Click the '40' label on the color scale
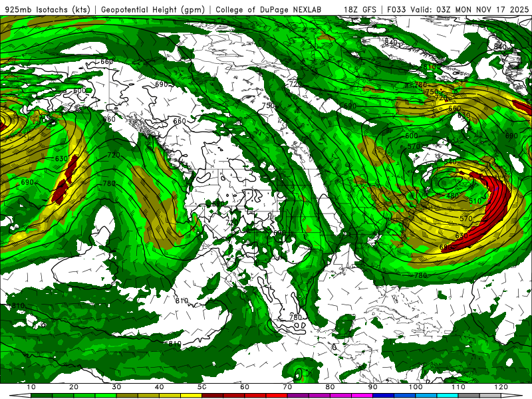 [x=159, y=387]
